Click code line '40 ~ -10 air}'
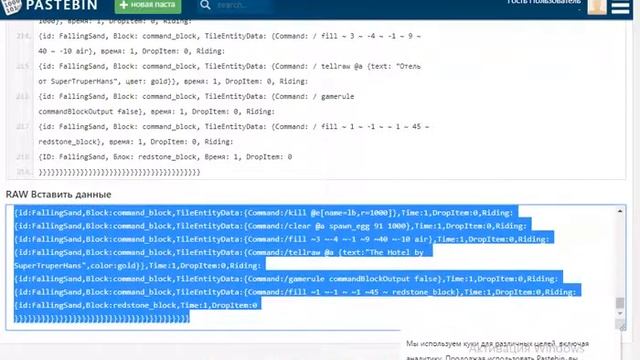 pyautogui.click(x=131, y=51)
